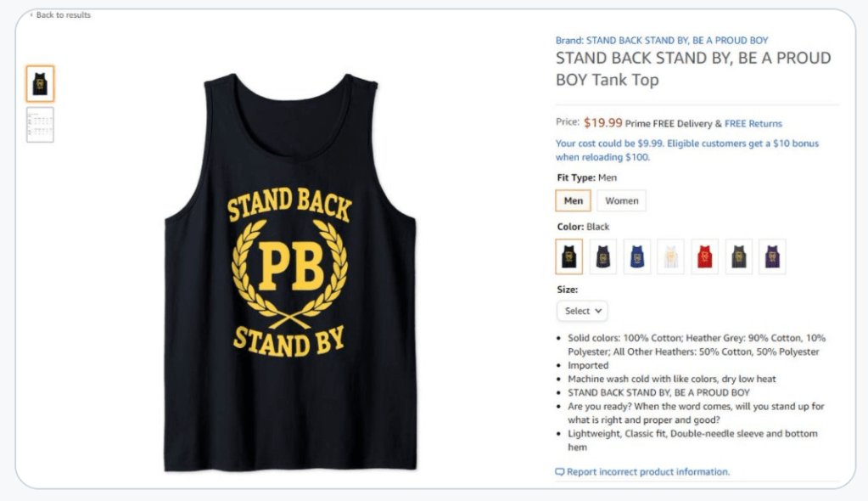Select the white tank top color option

pos(670,256)
